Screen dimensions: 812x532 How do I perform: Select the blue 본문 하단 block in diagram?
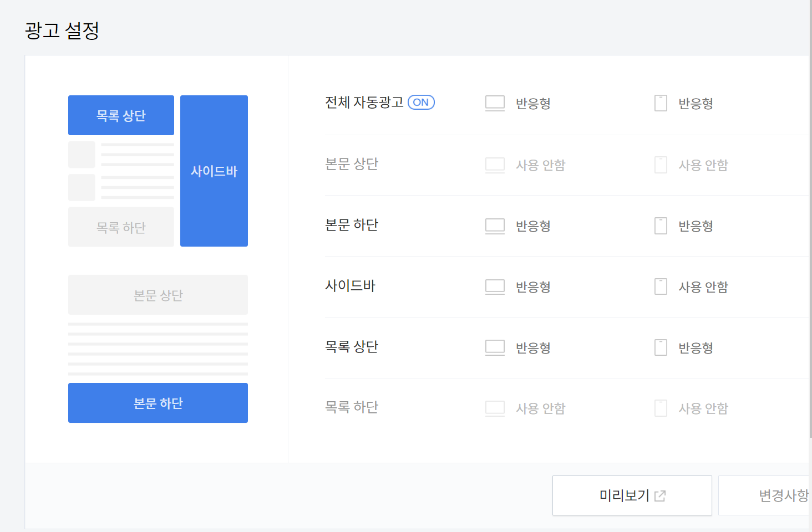pos(158,403)
